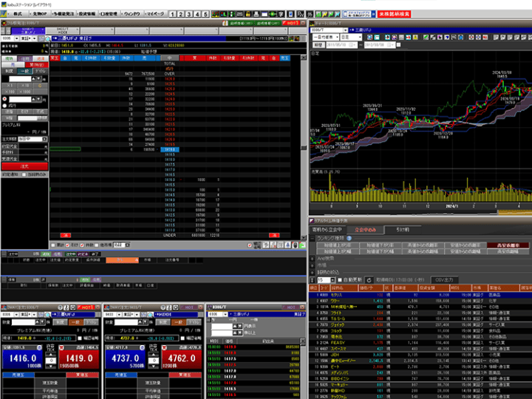Select the 三菱UFJ 8306/T symbol tab

(x=28, y=30)
